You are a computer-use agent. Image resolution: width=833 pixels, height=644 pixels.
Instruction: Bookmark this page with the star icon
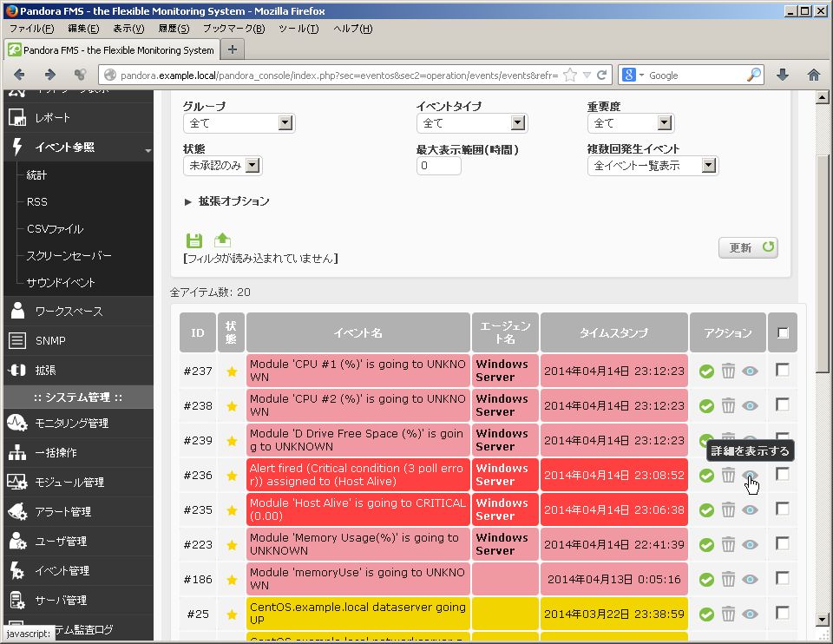click(570, 75)
